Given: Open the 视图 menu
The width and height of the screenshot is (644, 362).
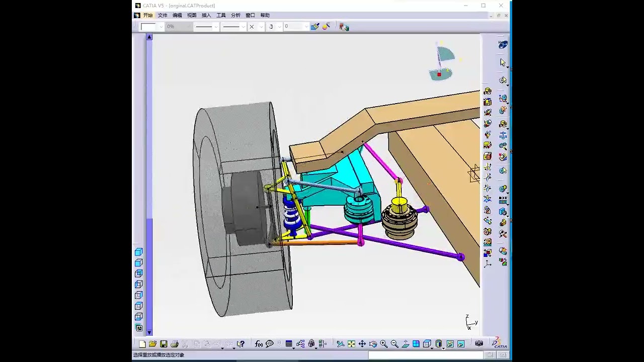Looking at the screenshot, I should click(192, 16).
